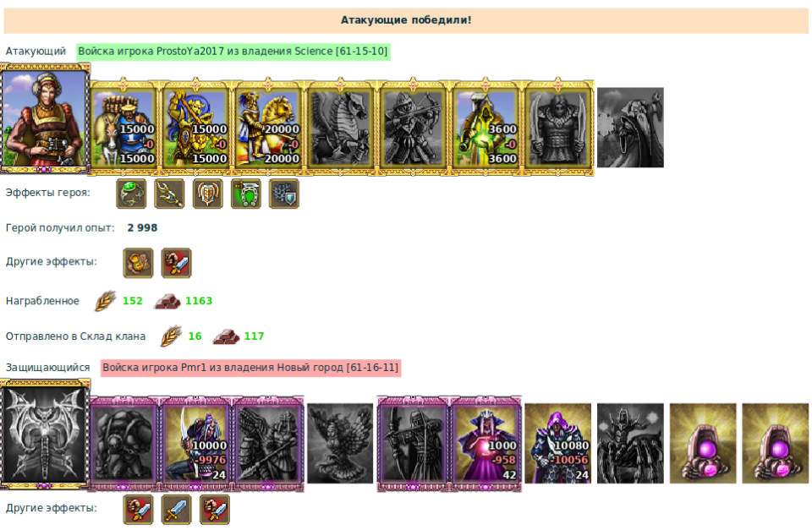The image size is (812, 530).
Task: Select defender's purple sorcerer unit with 1000
Action: tap(486, 444)
